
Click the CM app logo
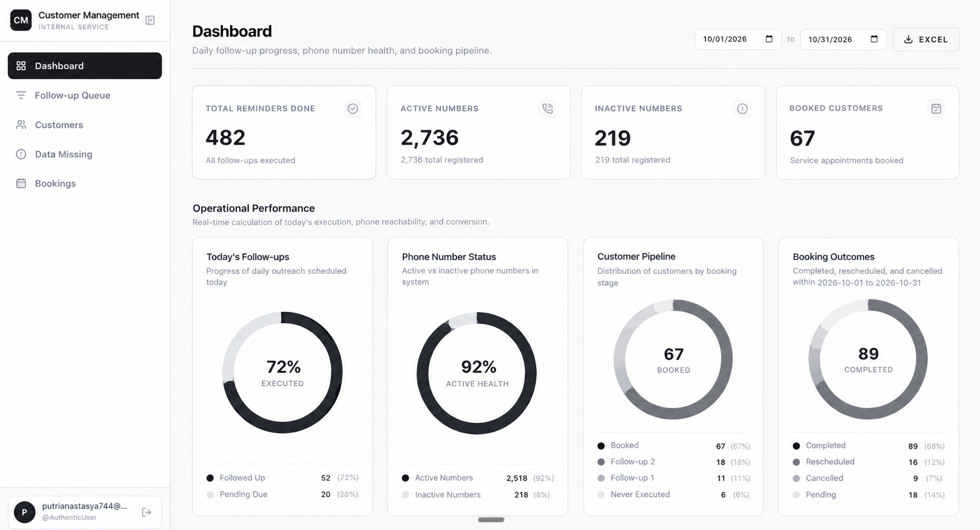point(21,20)
